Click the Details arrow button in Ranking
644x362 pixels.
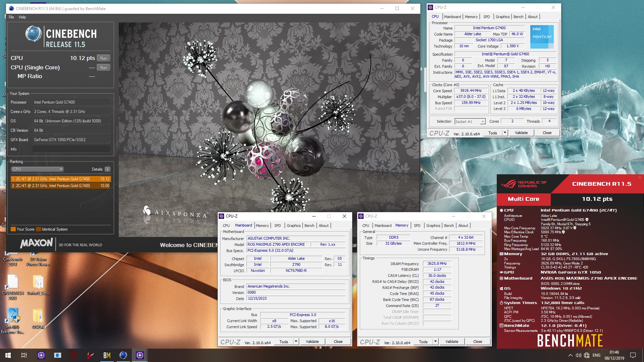point(108,169)
